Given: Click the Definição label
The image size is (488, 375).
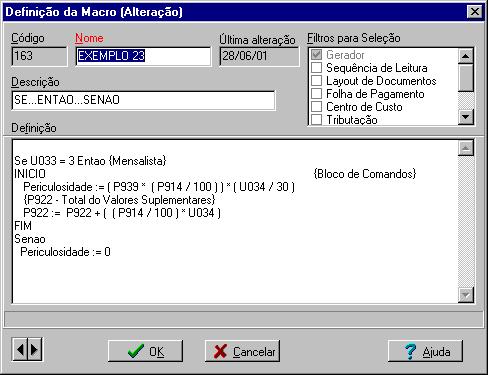Looking at the screenshot, I should click(34, 128).
